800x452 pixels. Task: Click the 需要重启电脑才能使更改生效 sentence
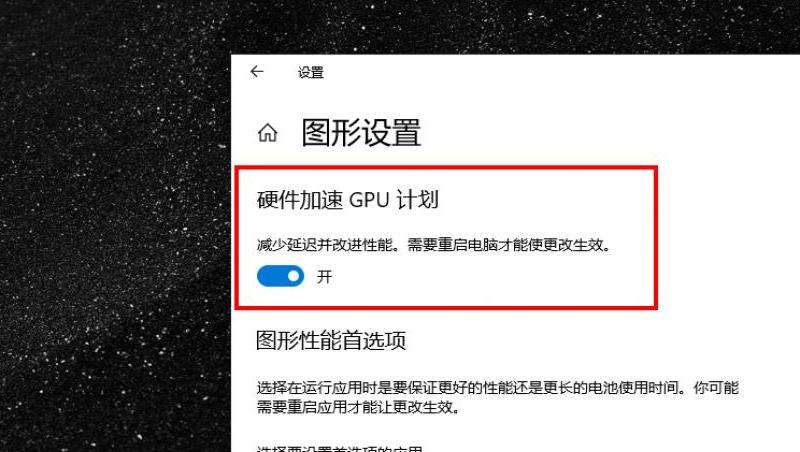tap(509, 245)
